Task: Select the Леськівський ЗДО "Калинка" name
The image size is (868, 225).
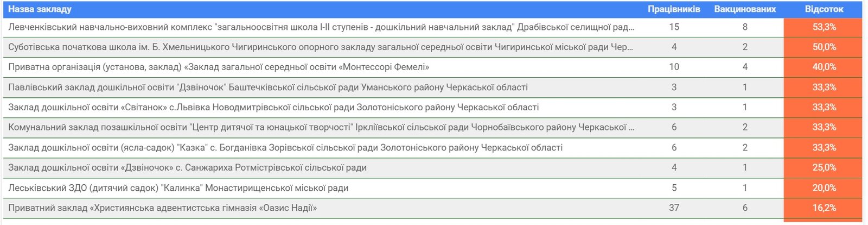Action: [178, 188]
